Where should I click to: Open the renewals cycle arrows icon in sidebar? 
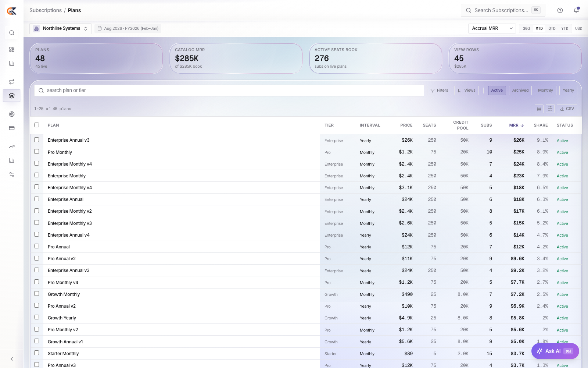[12, 82]
